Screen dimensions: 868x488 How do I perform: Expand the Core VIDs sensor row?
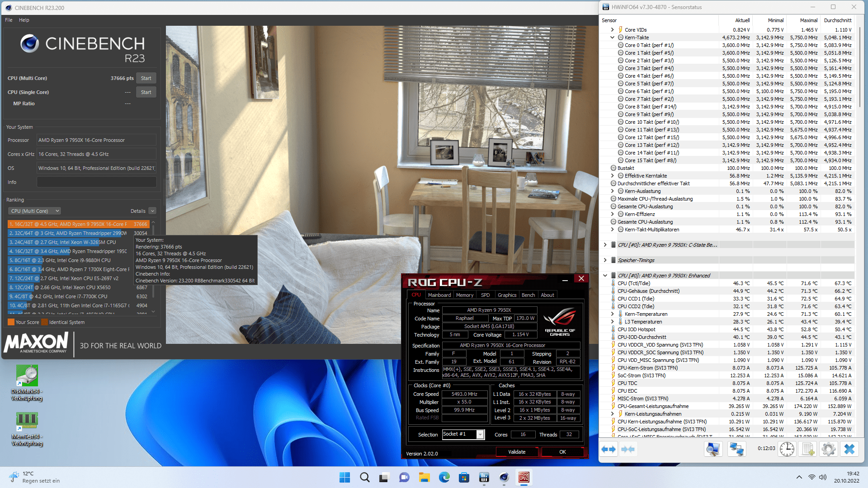pyautogui.click(x=612, y=30)
